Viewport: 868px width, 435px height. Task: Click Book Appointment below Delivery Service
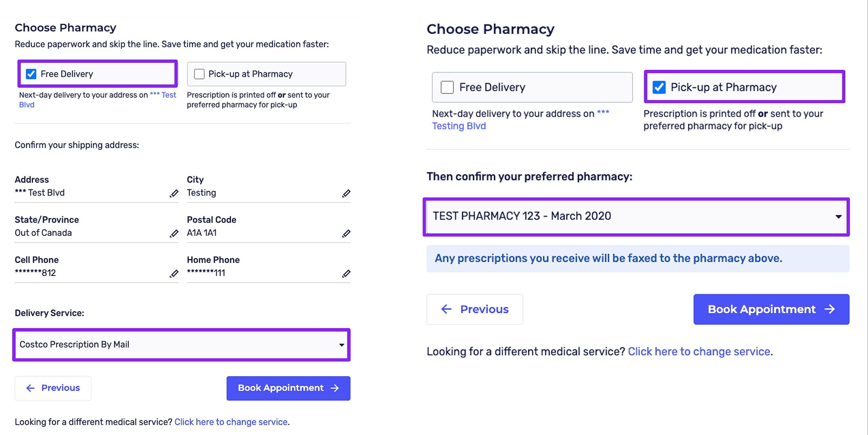(x=288, y=388)
